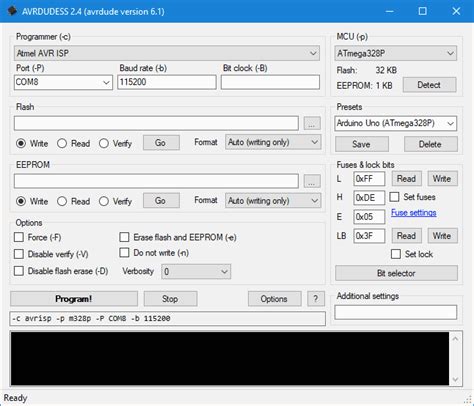The image size is (474, 406).
Task: Open the EEPROM file browse button
Action: point(312,181)
